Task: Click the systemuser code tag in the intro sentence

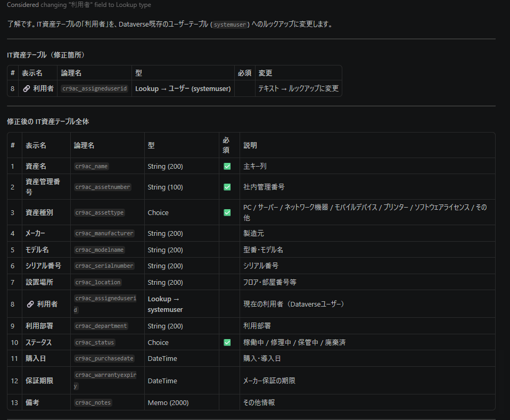Action: click(x=230, y=24)
